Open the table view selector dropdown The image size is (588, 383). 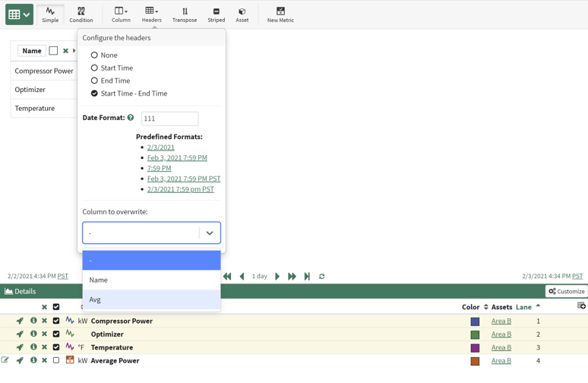(x=19, y=14)
